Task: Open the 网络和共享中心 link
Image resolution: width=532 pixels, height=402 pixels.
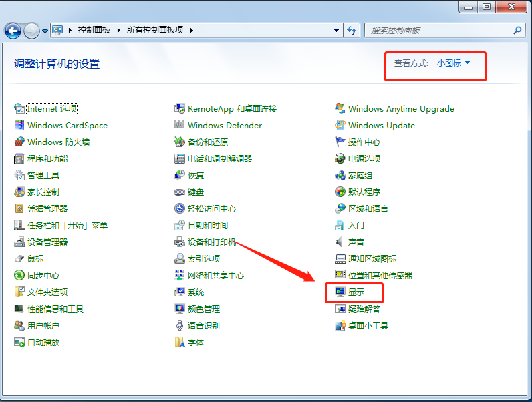Action: 215,276
